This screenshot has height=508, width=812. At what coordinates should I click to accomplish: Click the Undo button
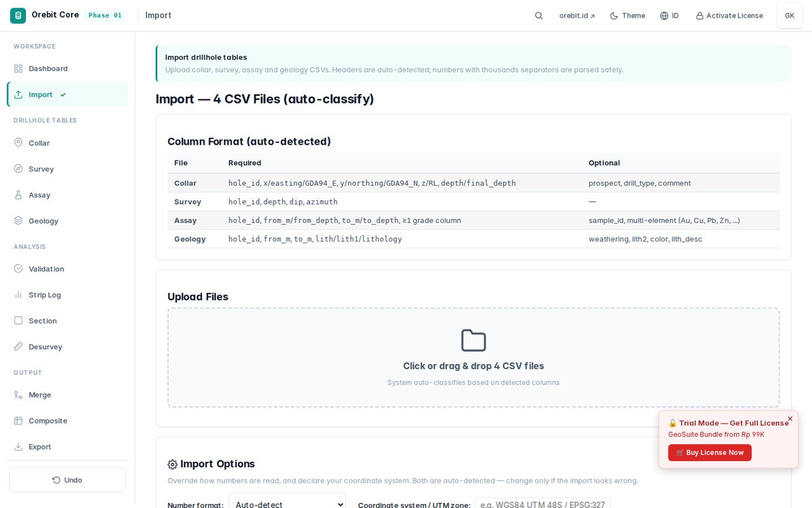[x=67, y=480]
